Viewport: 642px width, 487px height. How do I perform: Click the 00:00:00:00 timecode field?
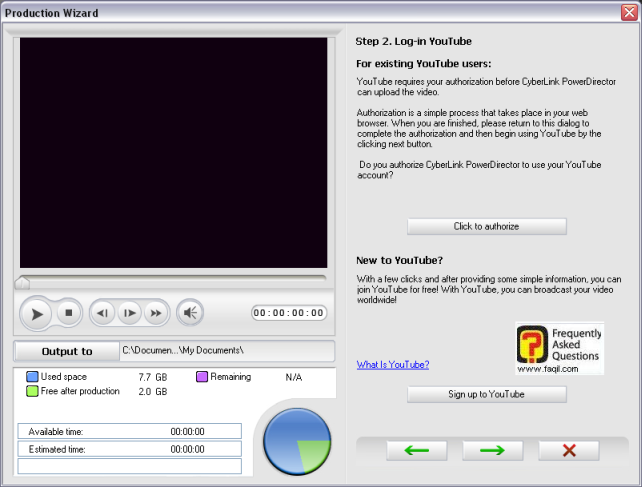coord(289,313)
